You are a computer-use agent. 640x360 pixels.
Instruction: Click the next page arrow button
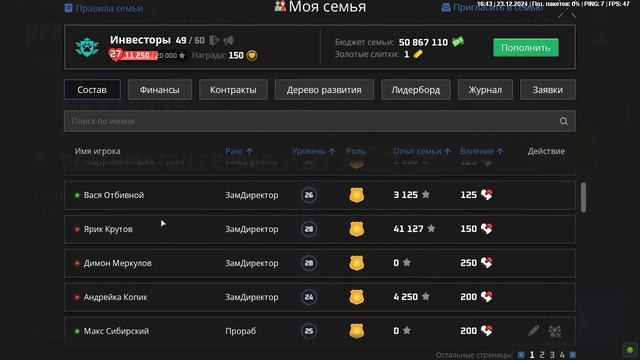(x=573, y=355)
